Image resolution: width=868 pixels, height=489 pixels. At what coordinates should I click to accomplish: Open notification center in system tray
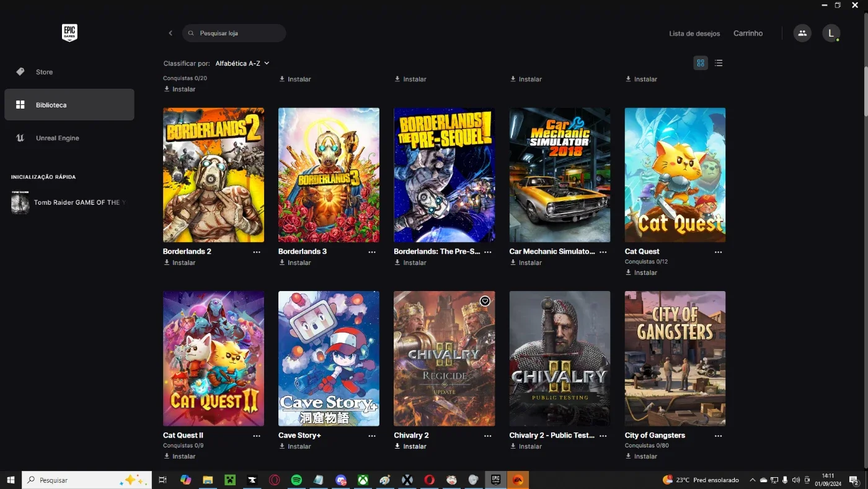tap(853, 480)
